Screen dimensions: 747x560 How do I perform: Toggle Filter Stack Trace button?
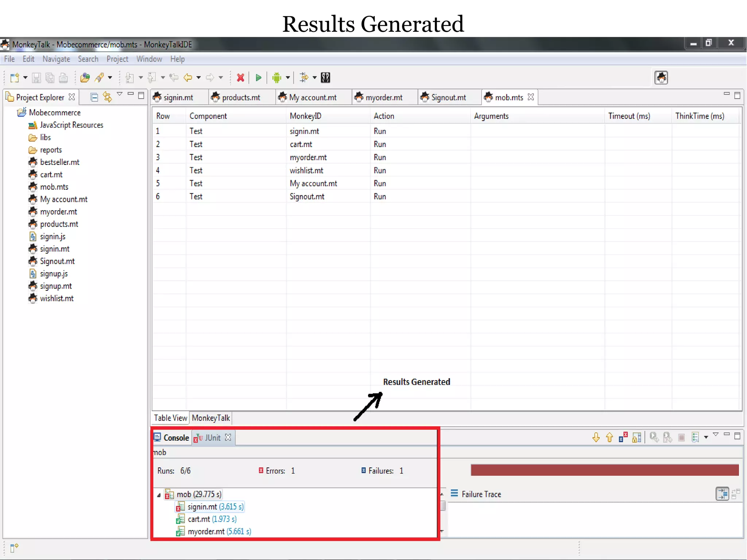pyautogui.click(x=722, y=494)
